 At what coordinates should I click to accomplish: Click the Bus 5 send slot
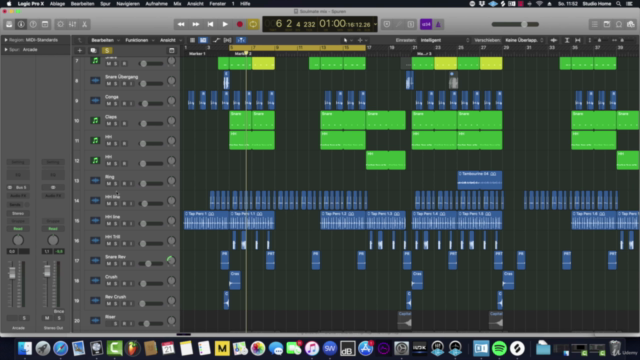pyautogui.click(x=18, y=187)
